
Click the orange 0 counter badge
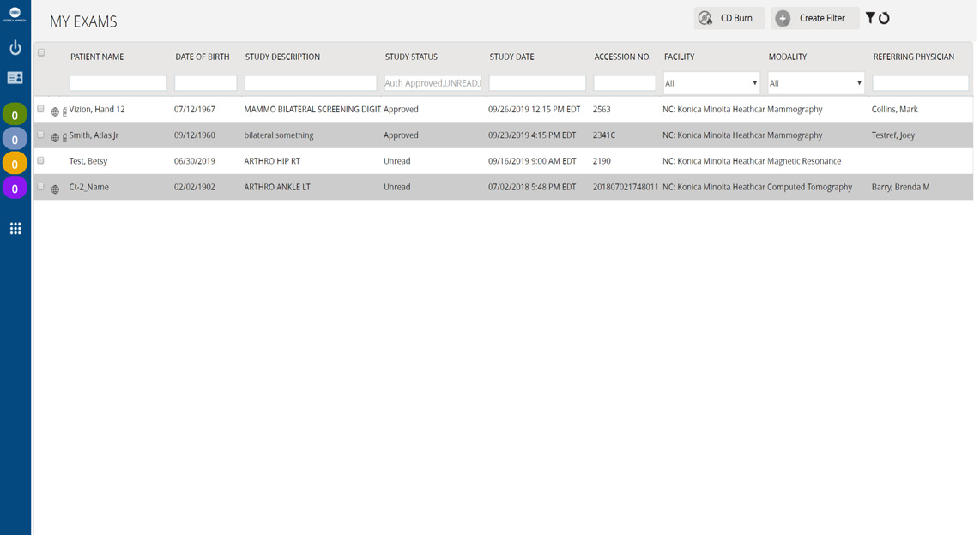coord(15,164)
